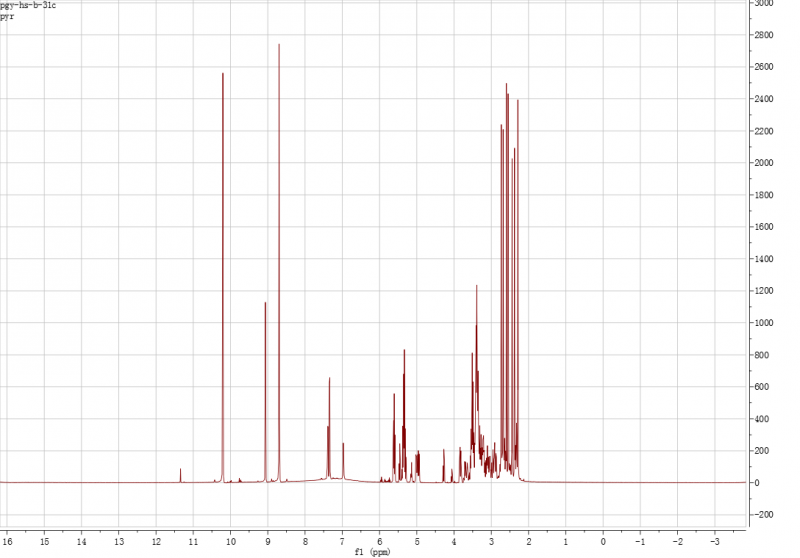Select the small peak near 11.35 ppm

[181, 475]
